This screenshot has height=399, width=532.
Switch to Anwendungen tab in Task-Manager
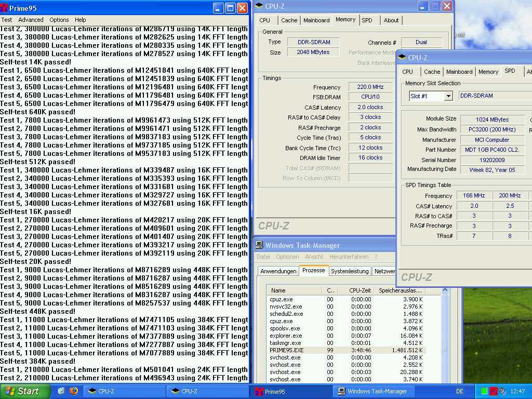point(278,271)
